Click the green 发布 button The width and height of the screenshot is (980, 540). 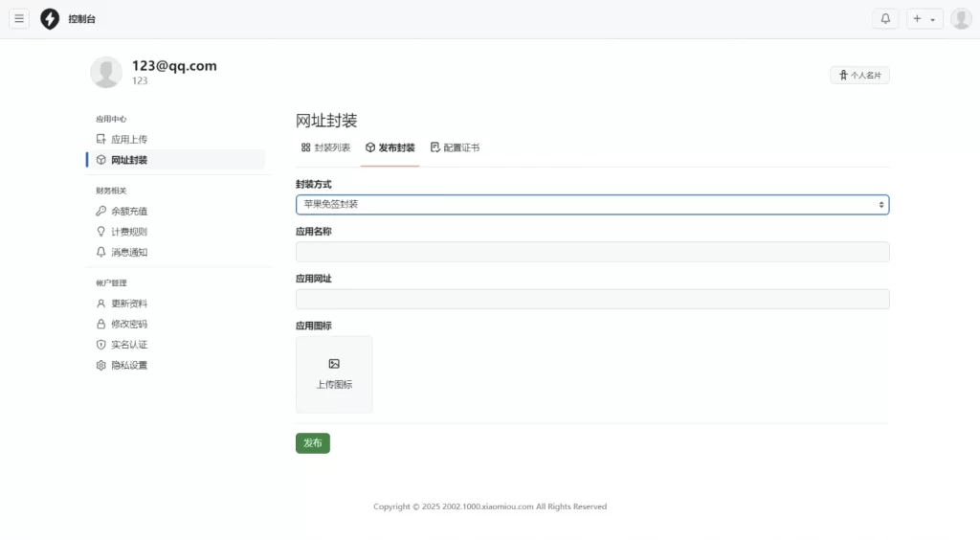[312, 443]
